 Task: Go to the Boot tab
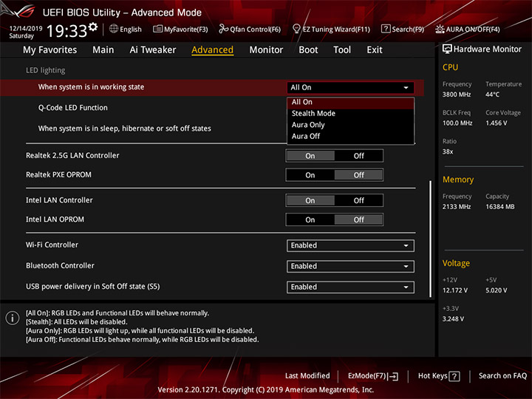pyautogui.click(x=308, y=50)
